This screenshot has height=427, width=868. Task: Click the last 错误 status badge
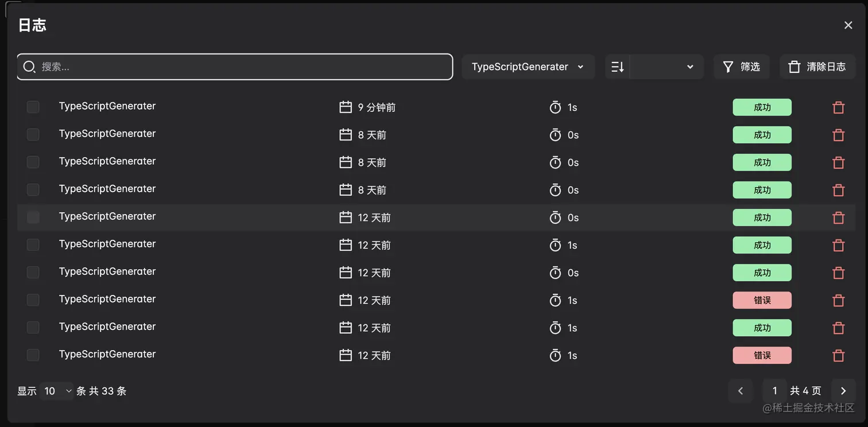tap(762, 355)
